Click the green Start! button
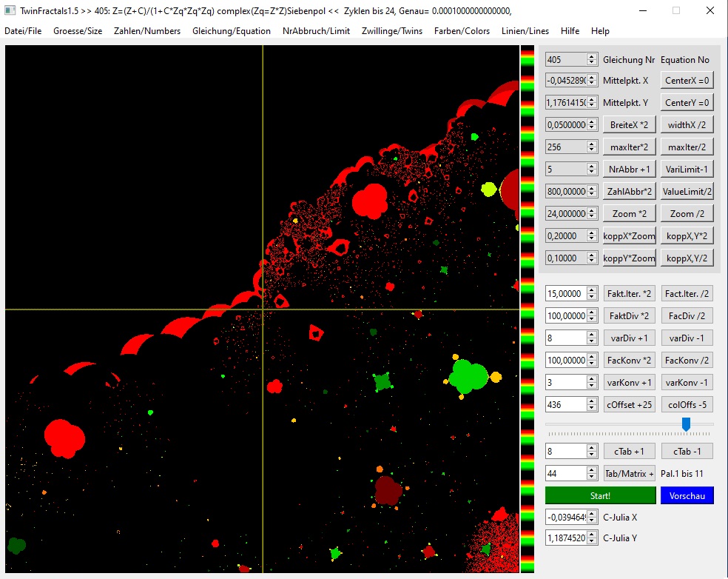The image size is (728, 579). coord(600,496)
